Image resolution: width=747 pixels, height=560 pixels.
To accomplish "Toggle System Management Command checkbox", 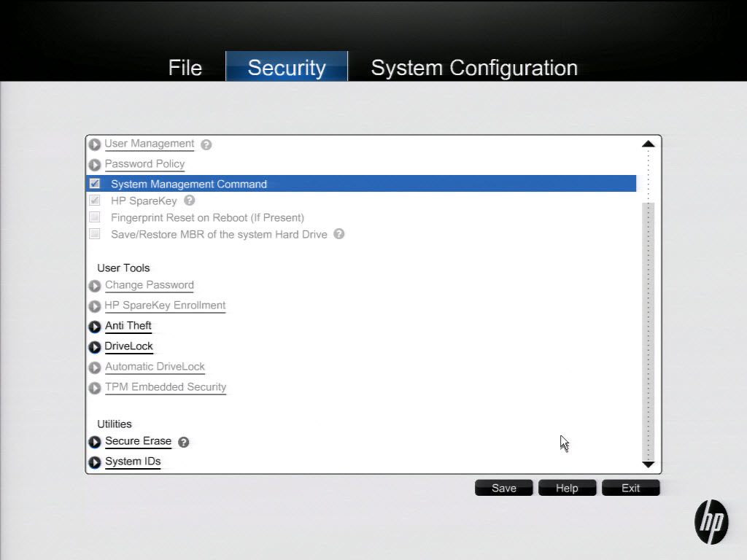I will click(x=95, y=184).
